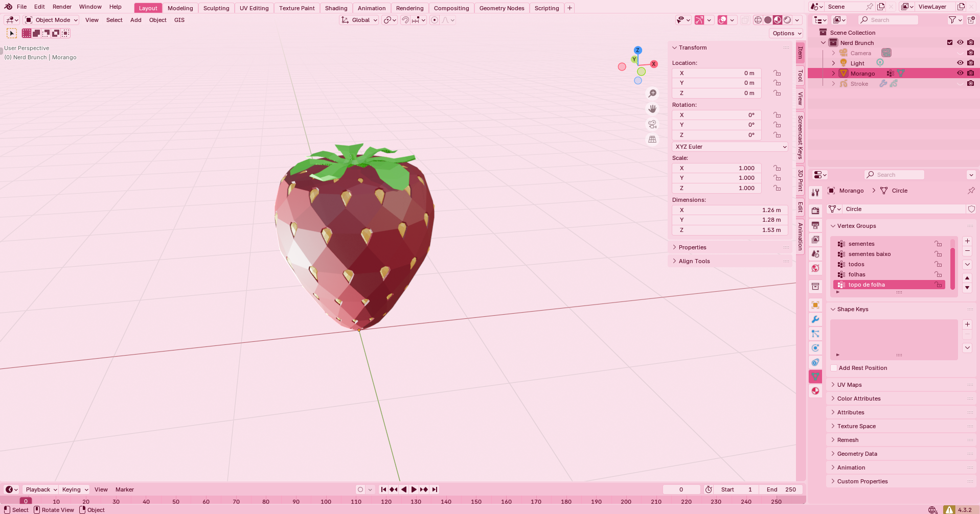This screenshot has width=980, height=514.
Task: Jump to the timeline end frame button
Action: (435, 489)
